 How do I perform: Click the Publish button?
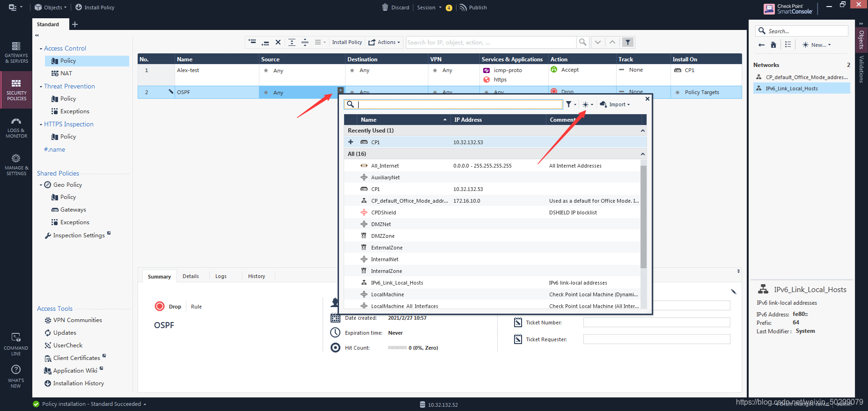click(x=473, y=7)
